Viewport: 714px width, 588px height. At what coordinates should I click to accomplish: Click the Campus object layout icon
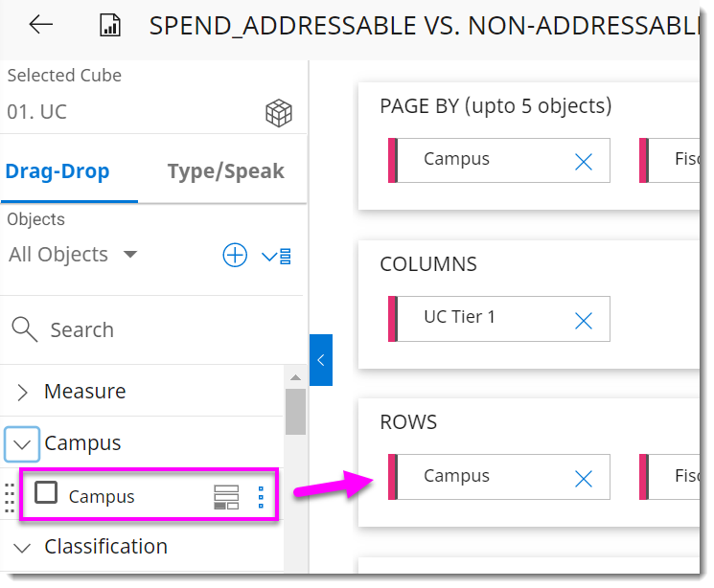pos(226,496)
